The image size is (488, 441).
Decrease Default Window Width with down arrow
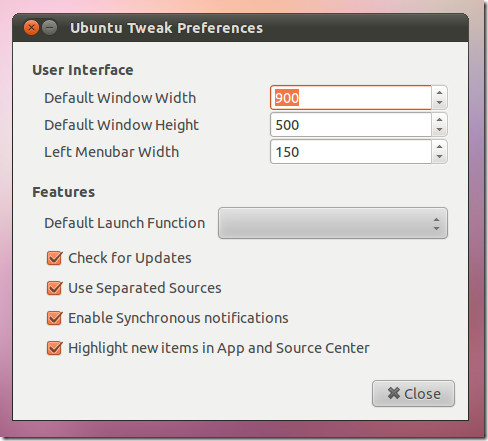click(439, 103)
